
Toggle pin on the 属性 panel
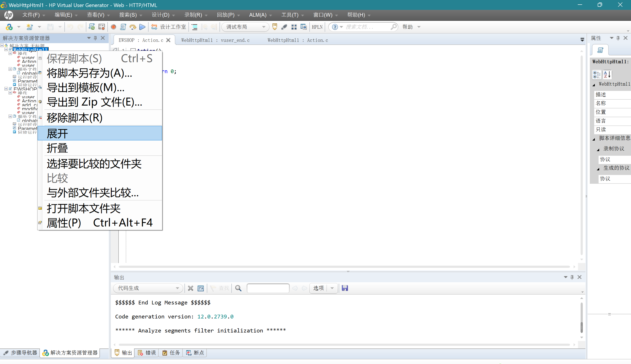[x=618, y=38]
